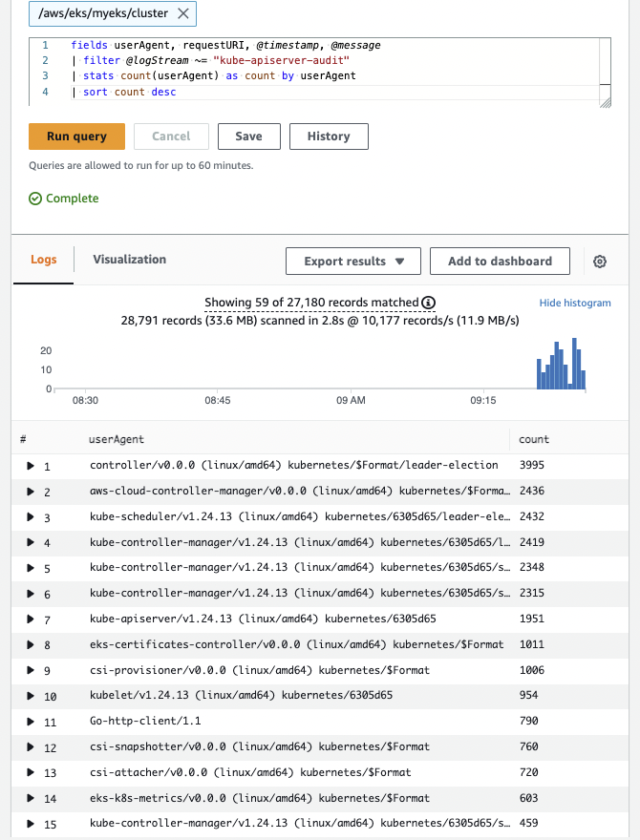
Task: Click the Go-http-client/1.1 userAgent cell
Action: point(145,721)
